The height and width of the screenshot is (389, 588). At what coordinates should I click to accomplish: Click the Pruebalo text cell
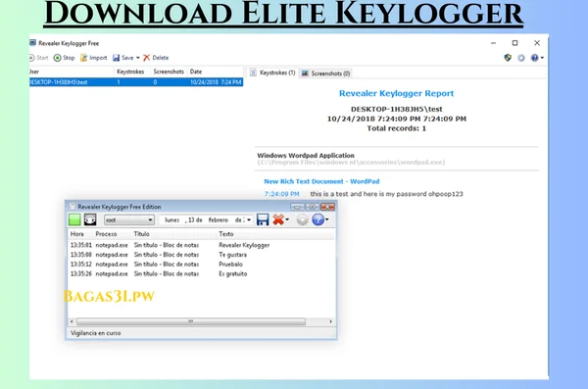point(230,265)
